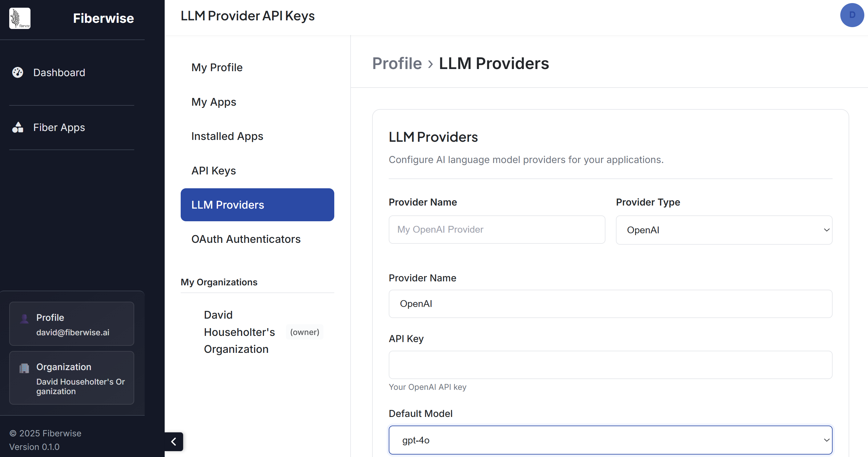Viewport: 868px width, 457px height.
Task: Click the Fiber Apps shapes icon
Action: pyautogui.click(x=18, y=127)
